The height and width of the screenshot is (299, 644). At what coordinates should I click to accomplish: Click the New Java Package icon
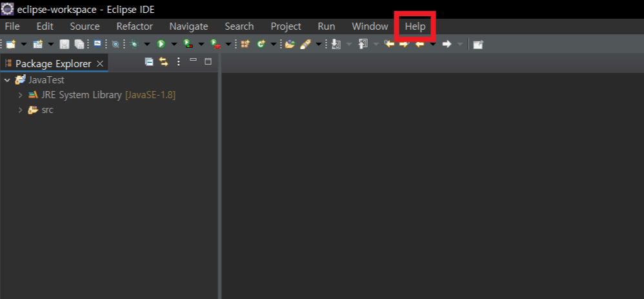point(245,44)
